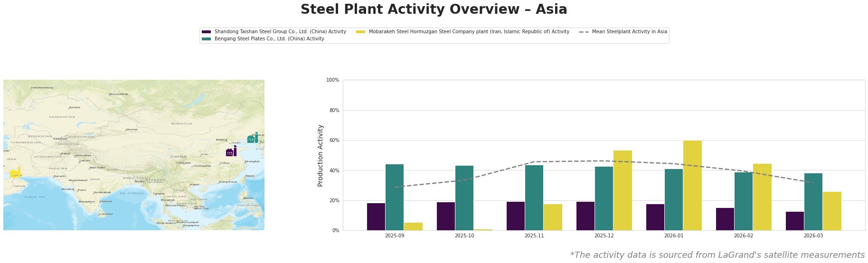Select the Mean Steelplant Activity in Asia label
The width and height of the screenshot is (868, 263).
click(629, 32)
